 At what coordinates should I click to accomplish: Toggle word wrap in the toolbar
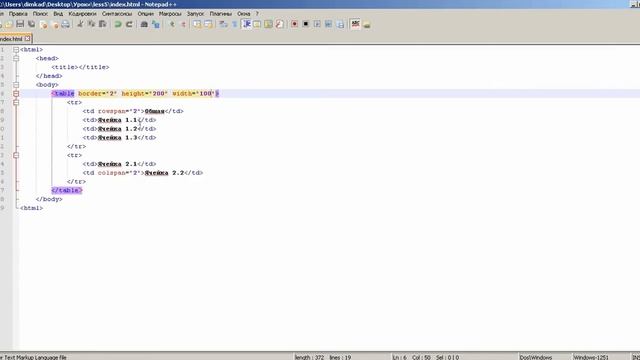(223, 24)
